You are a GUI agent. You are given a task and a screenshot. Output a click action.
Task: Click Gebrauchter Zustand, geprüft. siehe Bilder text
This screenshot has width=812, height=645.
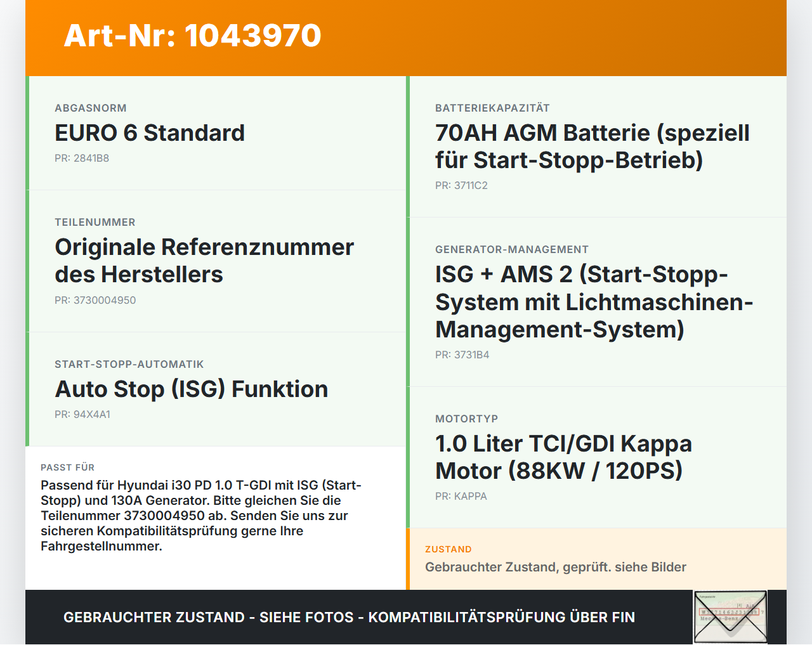tap(556, 567)
